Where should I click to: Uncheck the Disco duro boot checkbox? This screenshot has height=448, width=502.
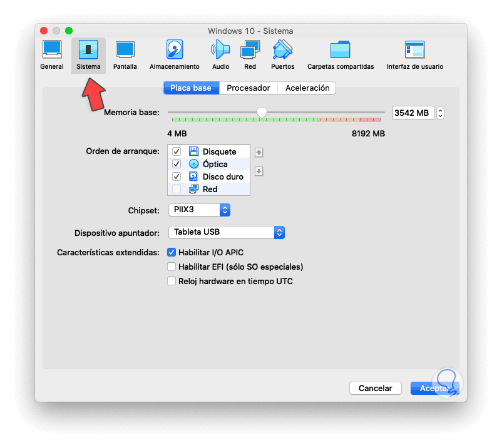tap(177, 176)
